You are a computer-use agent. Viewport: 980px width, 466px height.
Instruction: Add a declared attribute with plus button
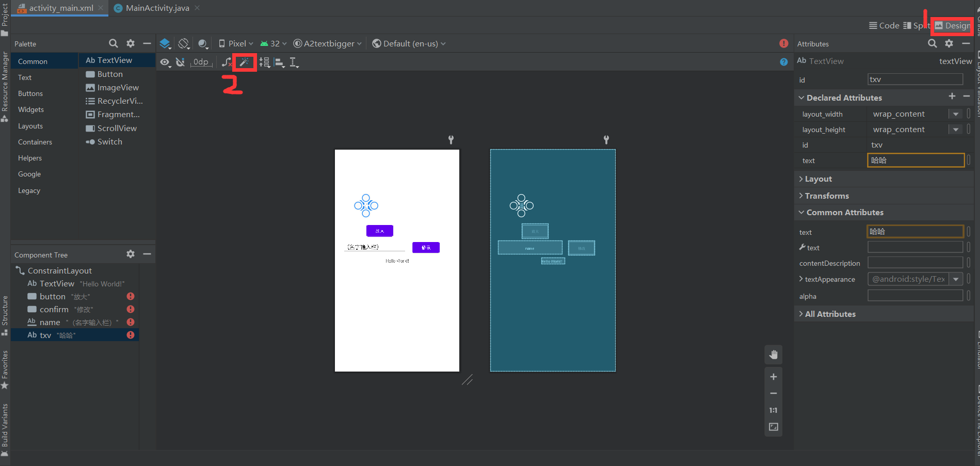pyautogui.click(x=952, y=97)
